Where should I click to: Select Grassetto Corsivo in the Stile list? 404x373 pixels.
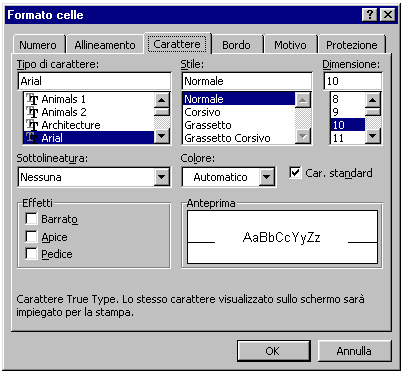227,138
